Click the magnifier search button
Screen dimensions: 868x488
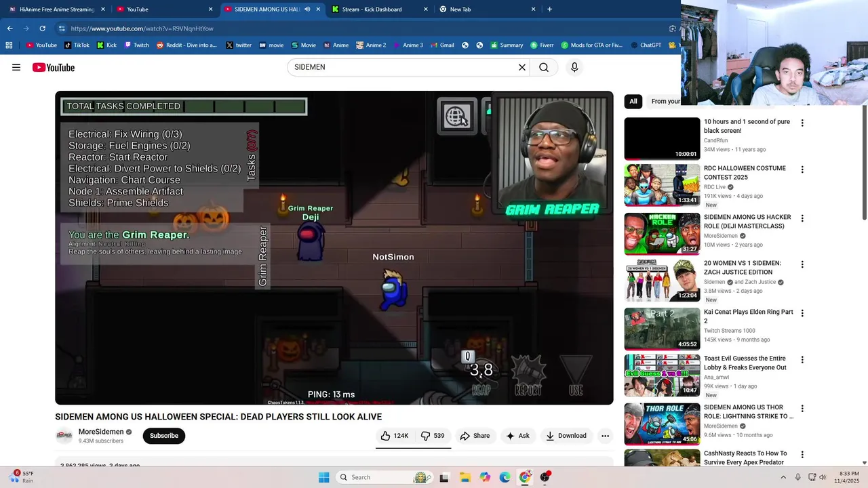pos(544,67)
